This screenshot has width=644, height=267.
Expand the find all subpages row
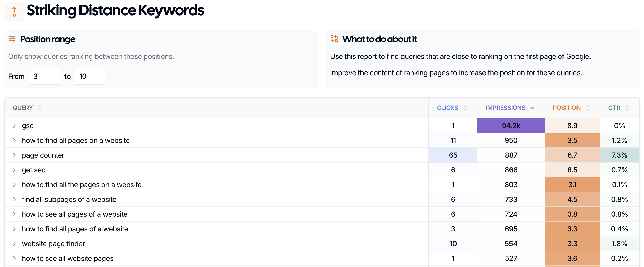(x=14, y=199)
